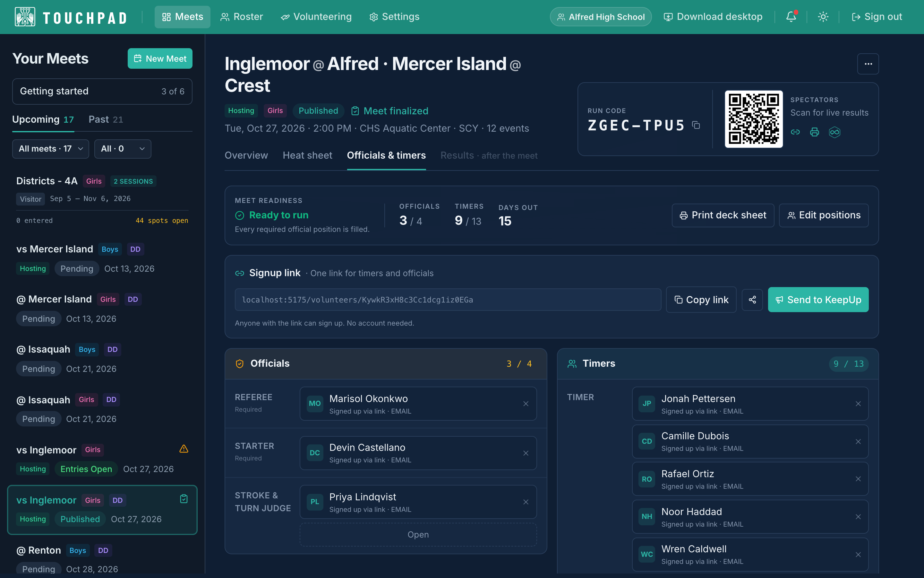Open the notifications bell
This screenshot has width=924, height=578.
tap(791, 17)
